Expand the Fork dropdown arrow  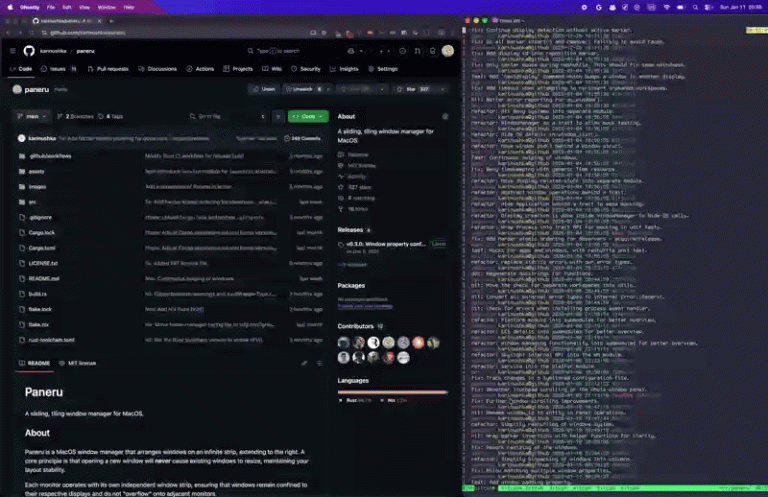[x=382, y=89]
